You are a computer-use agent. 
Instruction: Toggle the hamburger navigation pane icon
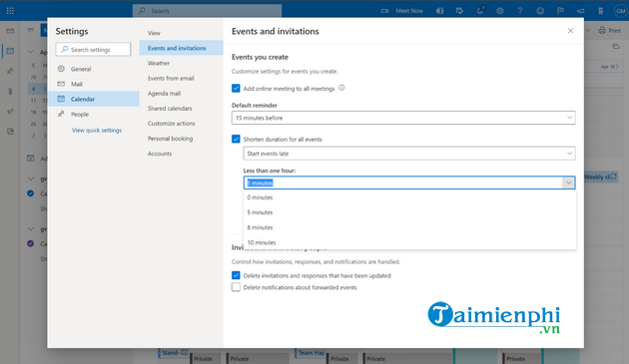30,30
